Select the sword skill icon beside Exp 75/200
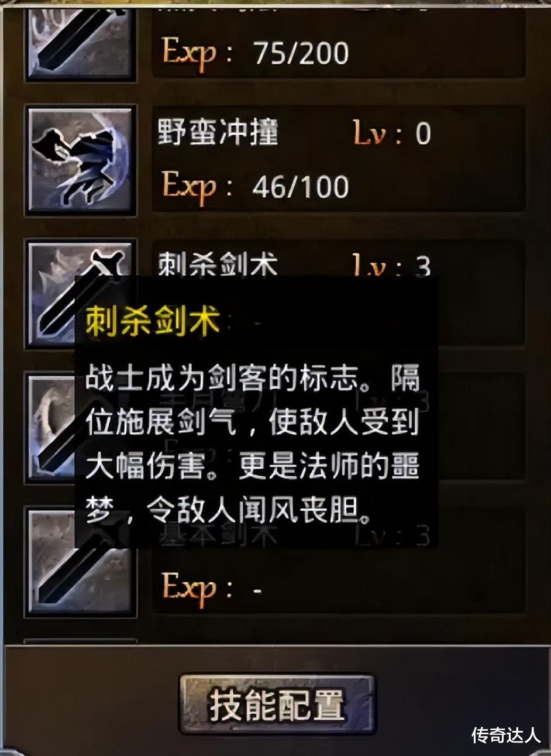The height and width of the screenshot is (756, 551). 81,39
